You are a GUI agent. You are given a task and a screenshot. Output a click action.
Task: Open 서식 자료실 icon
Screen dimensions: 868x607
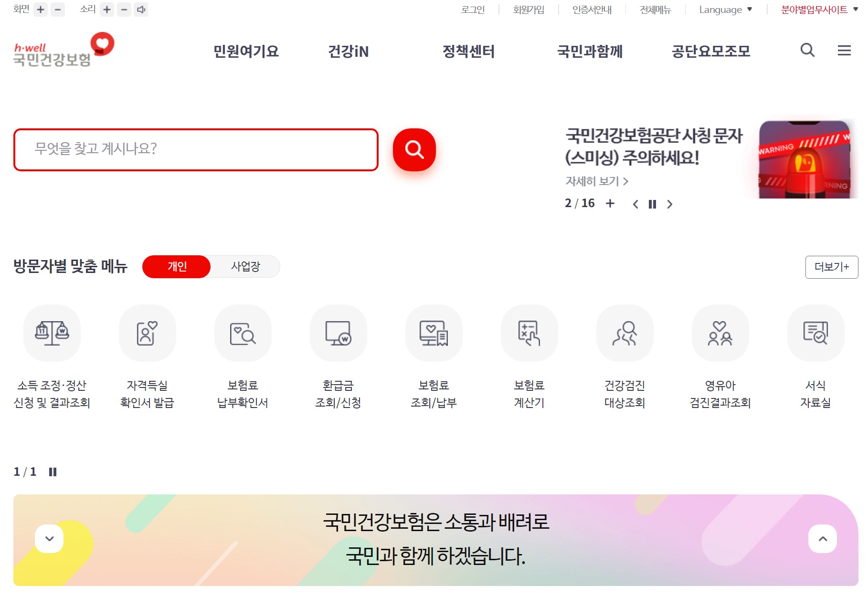pyautogui.click(x=816, y=333)
